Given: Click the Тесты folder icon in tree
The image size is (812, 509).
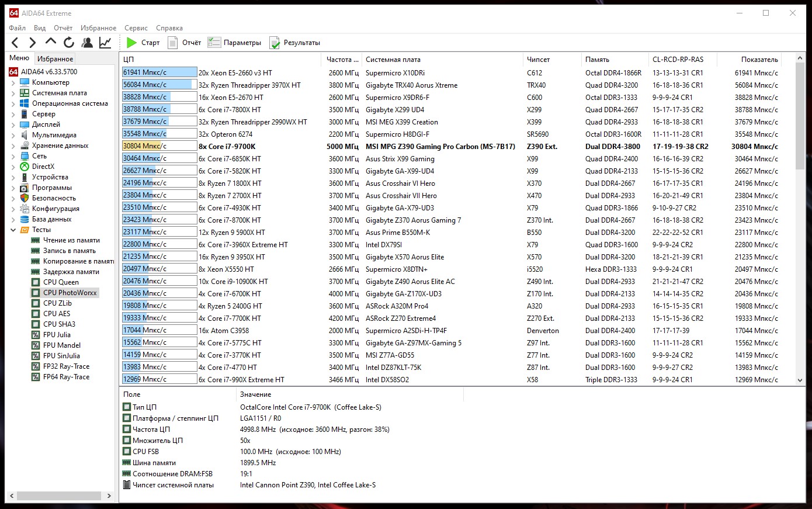Looking at the screenshot, I should [x=25, y=230].
